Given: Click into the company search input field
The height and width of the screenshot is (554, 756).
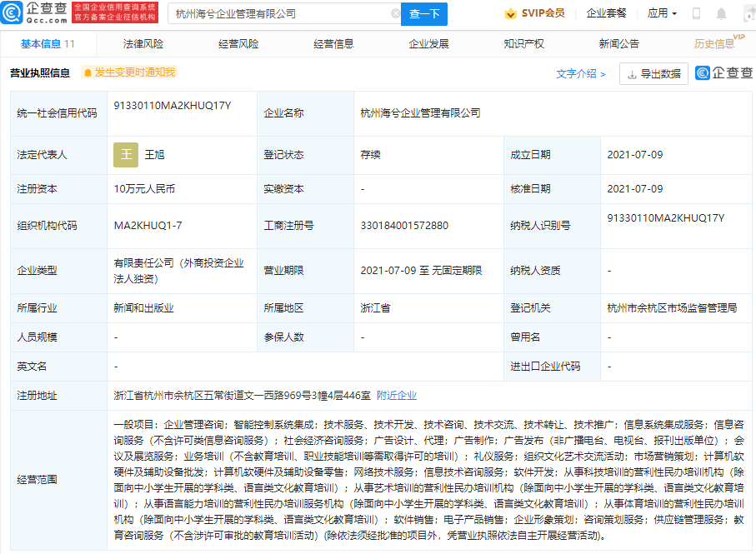Looking at the screenshot, I should point(279,14).
